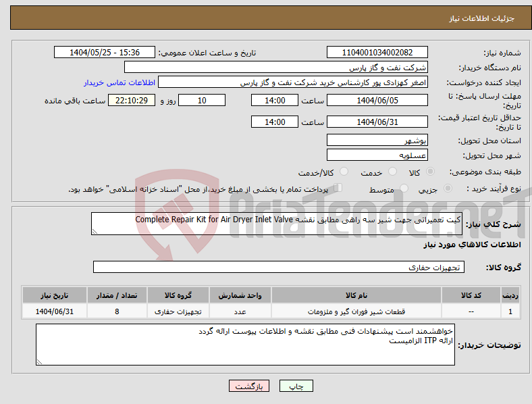Image resolution: width=532 pixels, height=404 pixels.
Task: Click the delivery city field عسلویه
Action: [x=377, y=155]
